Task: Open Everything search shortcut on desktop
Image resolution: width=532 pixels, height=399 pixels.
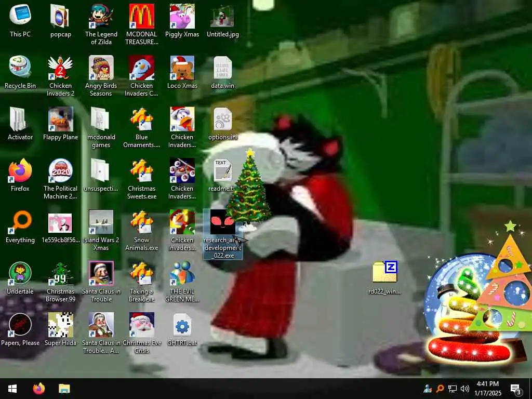Action: (x=20, y=227)
